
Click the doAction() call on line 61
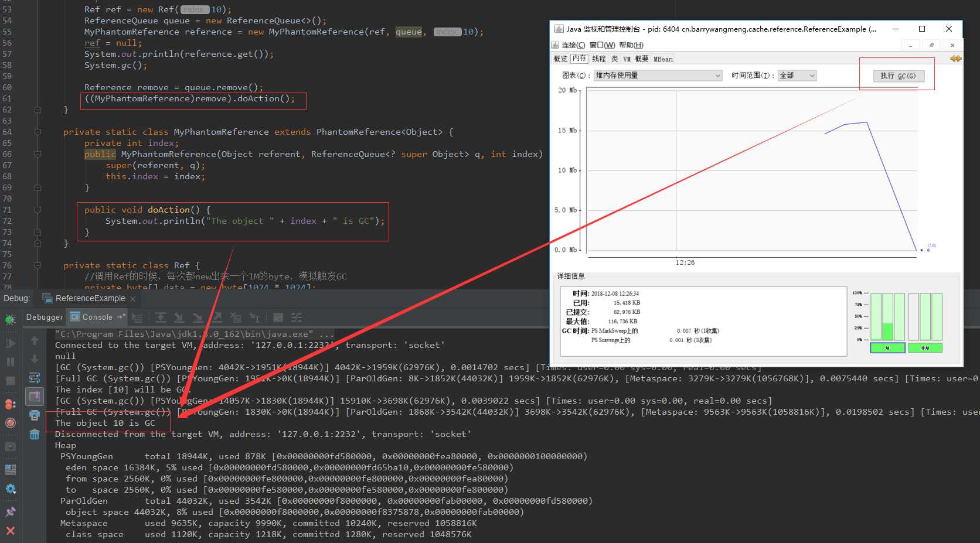(266, 98)
